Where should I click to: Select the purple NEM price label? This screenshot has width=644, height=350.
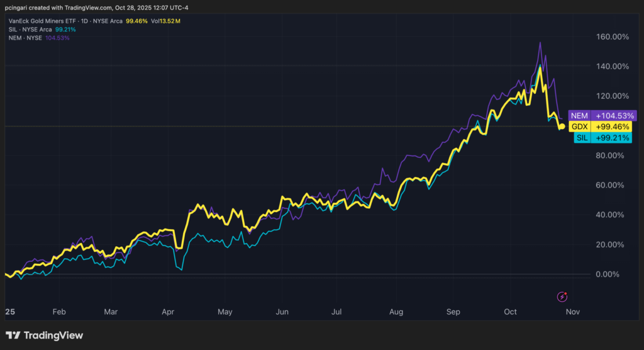point(602,116)
